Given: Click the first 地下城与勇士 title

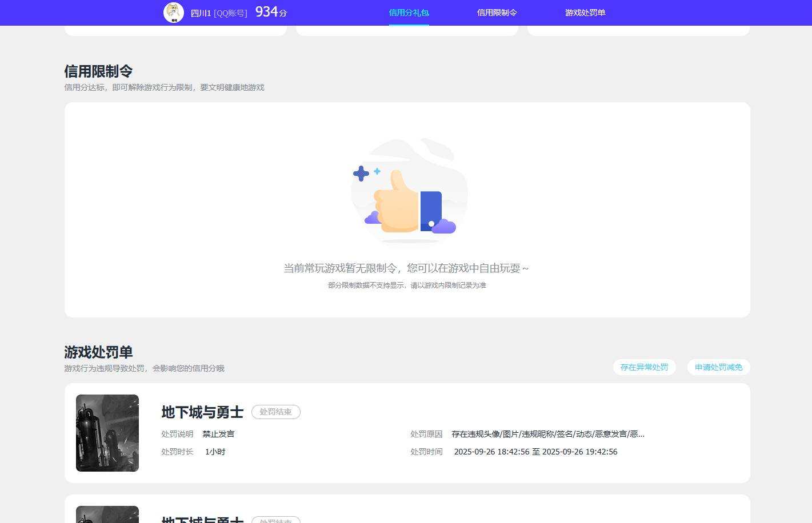Looking at the screenshot, I should (202, 412).
